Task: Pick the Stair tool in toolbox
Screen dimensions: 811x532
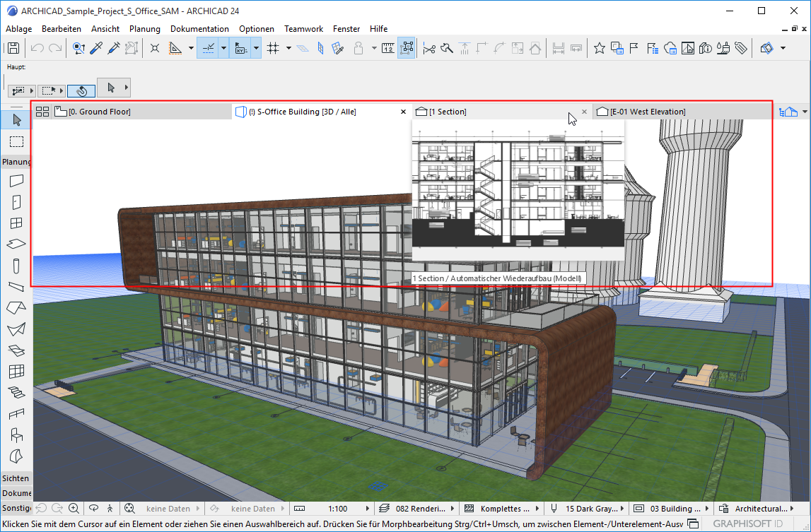Action: click(x=16, y=392)
